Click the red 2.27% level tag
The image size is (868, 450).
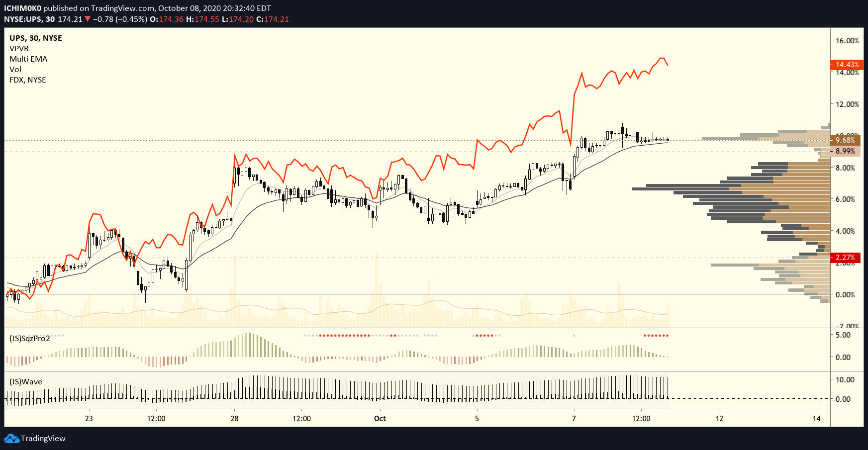pyautogui.click(x=846, y=258)
